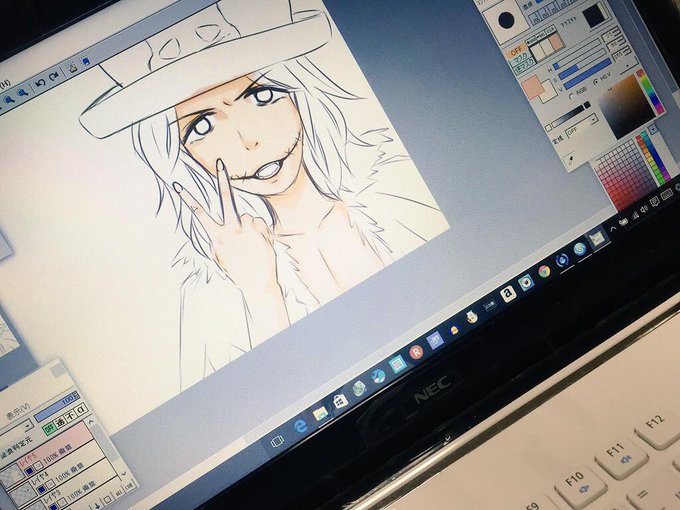Click the volume speaker tray icon
Viewport: 680px width, 510px height.
pyautogui.click(x=644, y=209)
